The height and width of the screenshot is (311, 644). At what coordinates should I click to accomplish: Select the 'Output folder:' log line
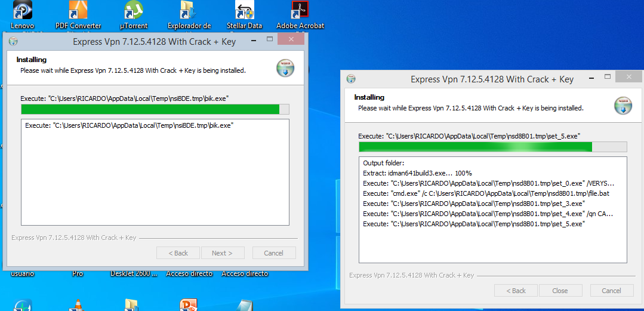point(384,163)
